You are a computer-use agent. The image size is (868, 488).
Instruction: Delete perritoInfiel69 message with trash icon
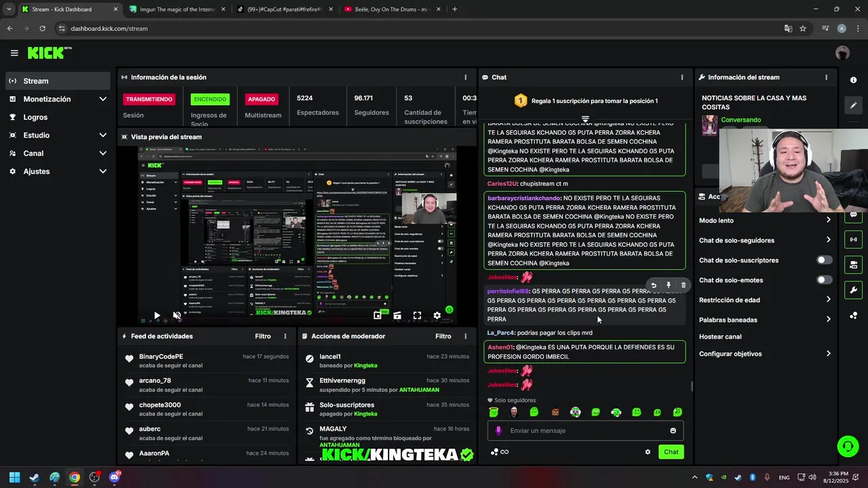tap(683, 285)
